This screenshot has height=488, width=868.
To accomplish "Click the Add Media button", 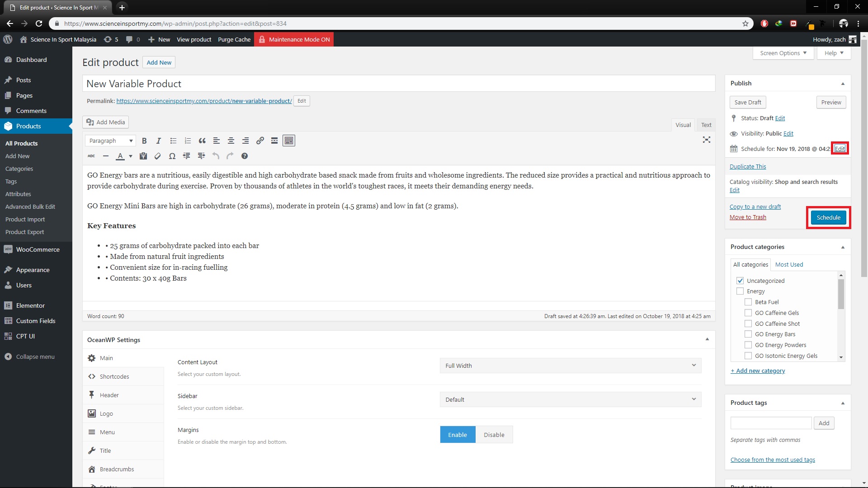I will click(106, 122).
